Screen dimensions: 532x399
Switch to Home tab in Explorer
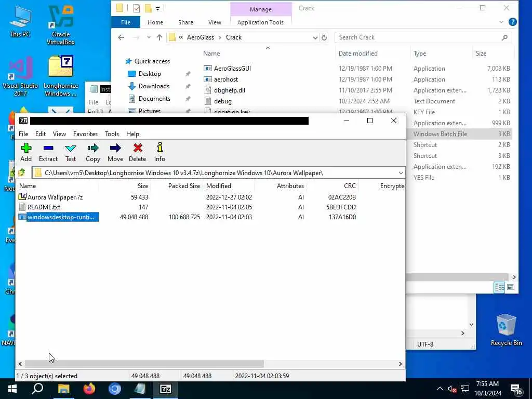click(155, 22)
